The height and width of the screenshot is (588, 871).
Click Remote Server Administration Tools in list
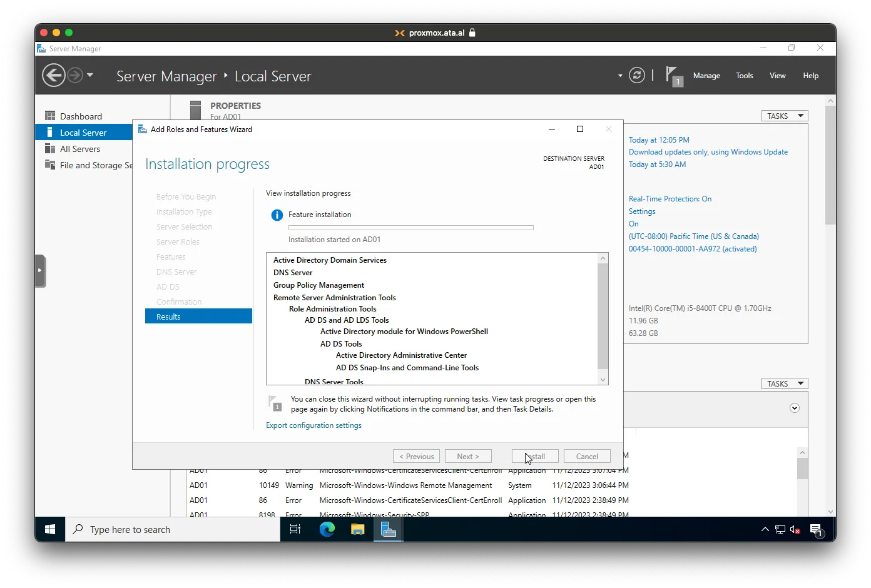point(335,298)
